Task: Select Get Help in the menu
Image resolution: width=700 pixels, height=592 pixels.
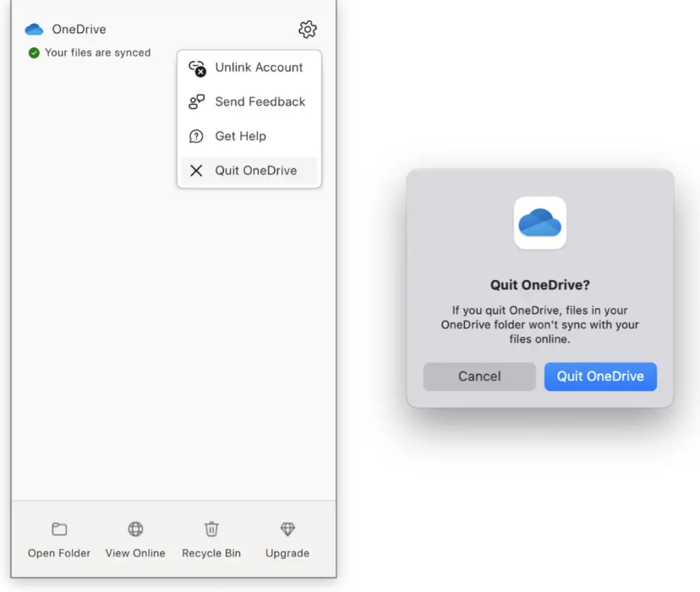Action: [x=249, y=136]
